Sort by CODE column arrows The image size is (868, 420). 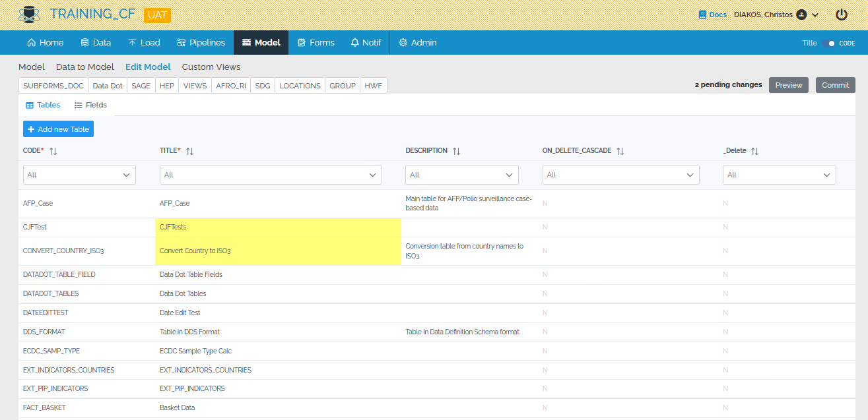pyautogui.click(x=53, y=151)
